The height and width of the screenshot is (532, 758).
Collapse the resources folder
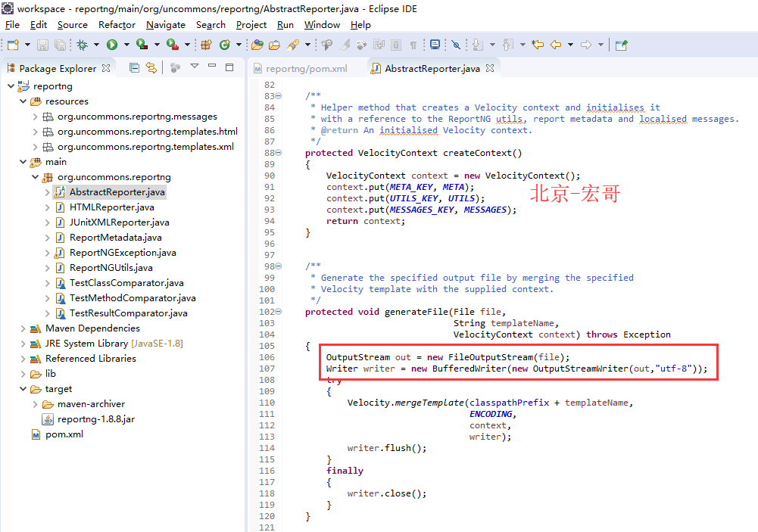23,101
